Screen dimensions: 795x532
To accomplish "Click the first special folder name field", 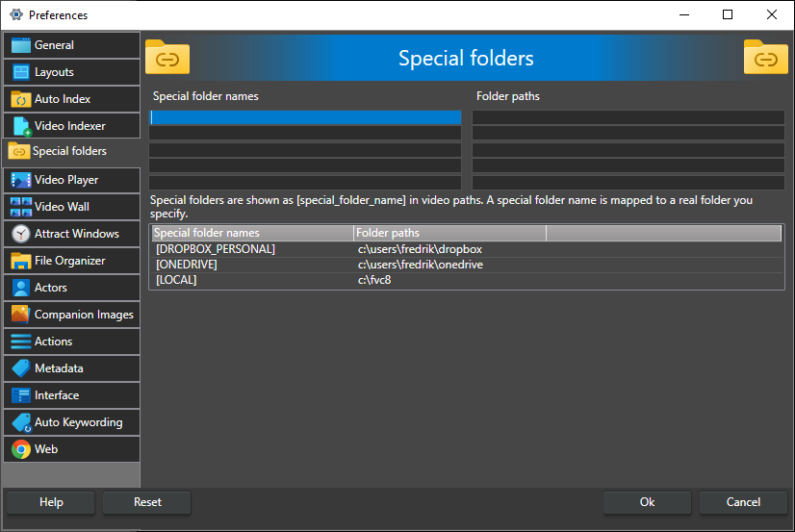I will (x=305, y=117).
